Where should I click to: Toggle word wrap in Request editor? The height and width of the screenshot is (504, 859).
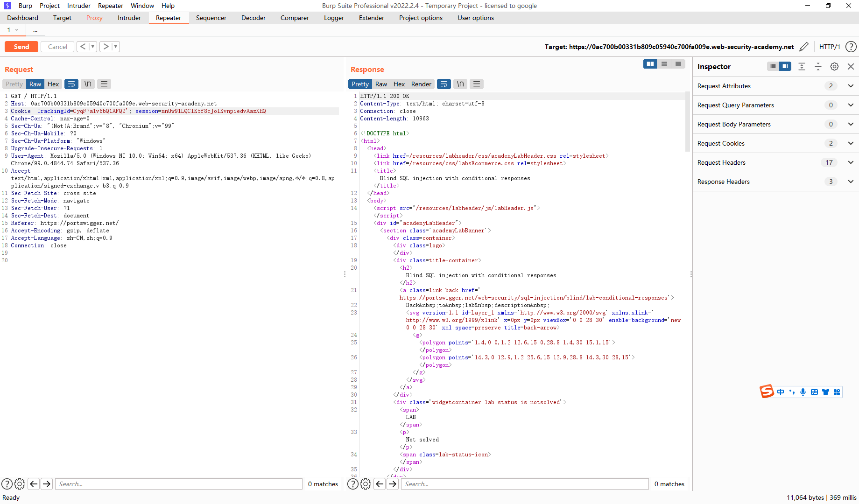(71, 84)
